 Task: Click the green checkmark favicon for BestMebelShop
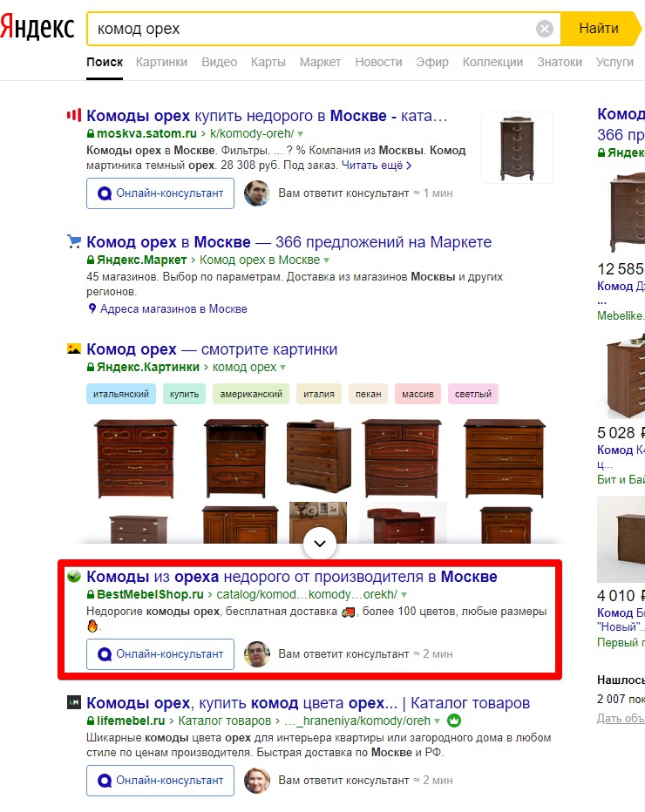click(74, 576)
